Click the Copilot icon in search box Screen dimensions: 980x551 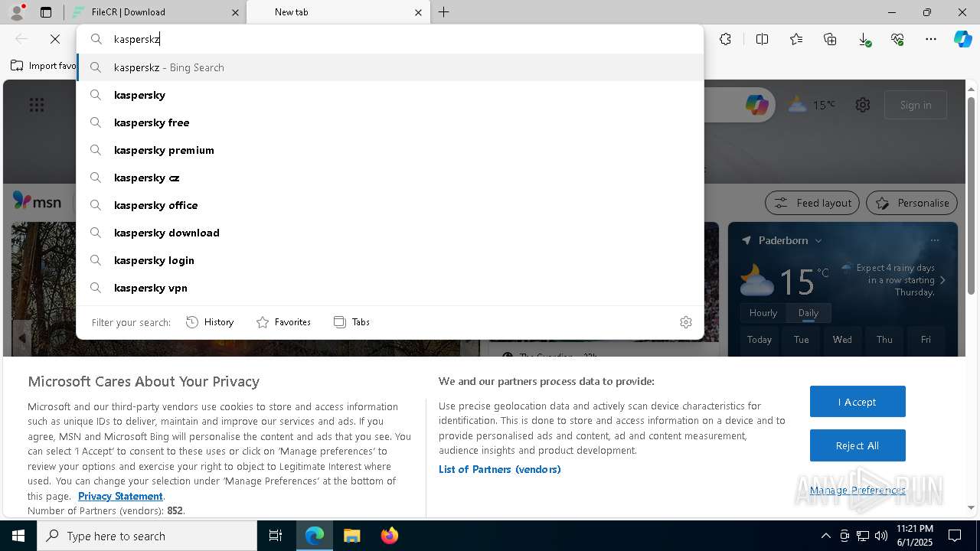(x=757, y=105)
